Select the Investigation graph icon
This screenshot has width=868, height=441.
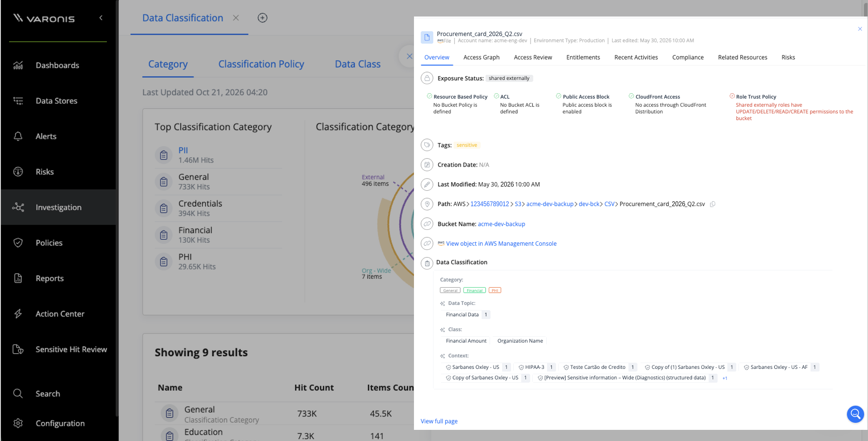[x=18, y=207]
